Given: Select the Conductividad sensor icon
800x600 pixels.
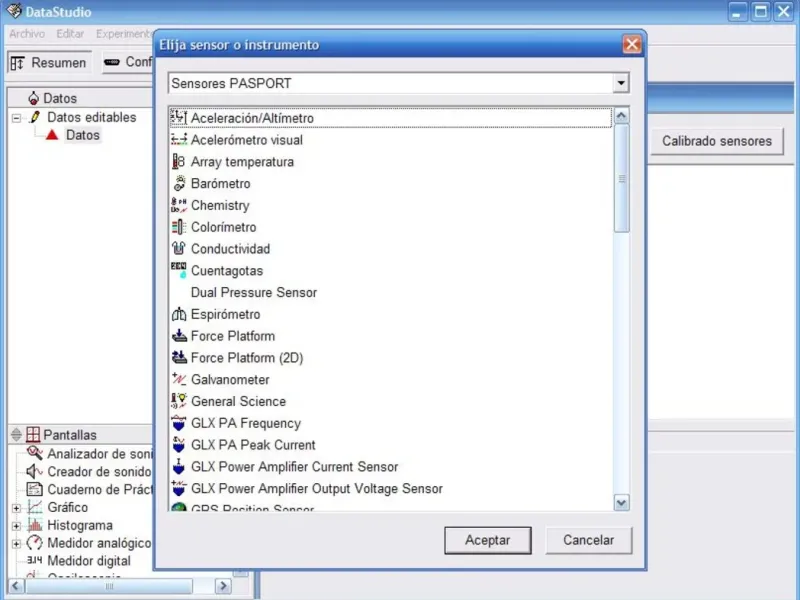Looking at the screenshot, I should point(179,248).
